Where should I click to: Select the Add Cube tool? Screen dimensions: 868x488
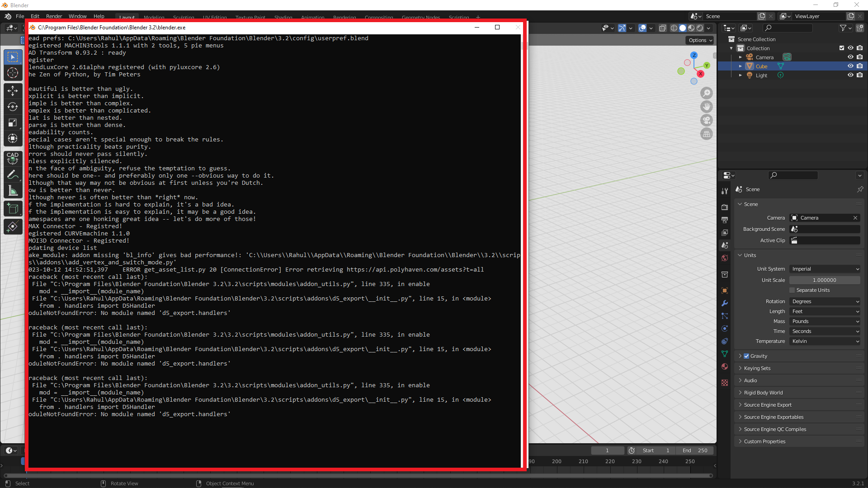tap(13, 209)
